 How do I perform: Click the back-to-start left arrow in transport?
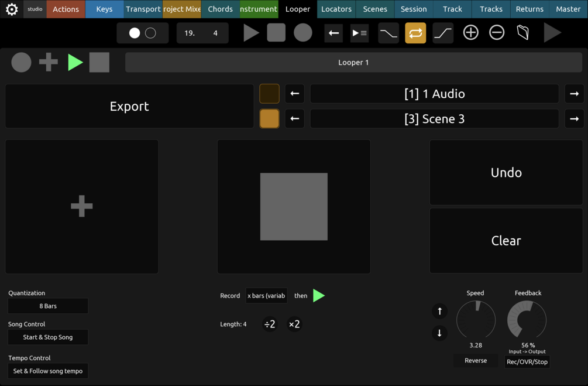coord(333,33)
